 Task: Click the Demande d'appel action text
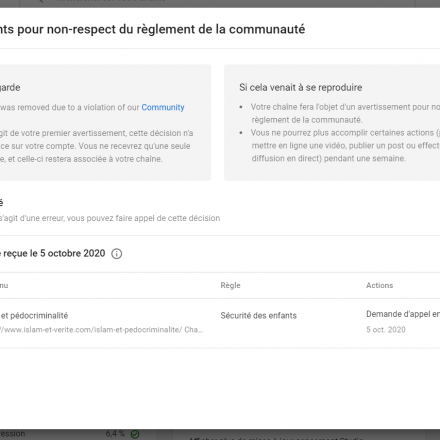click(403, 314)
